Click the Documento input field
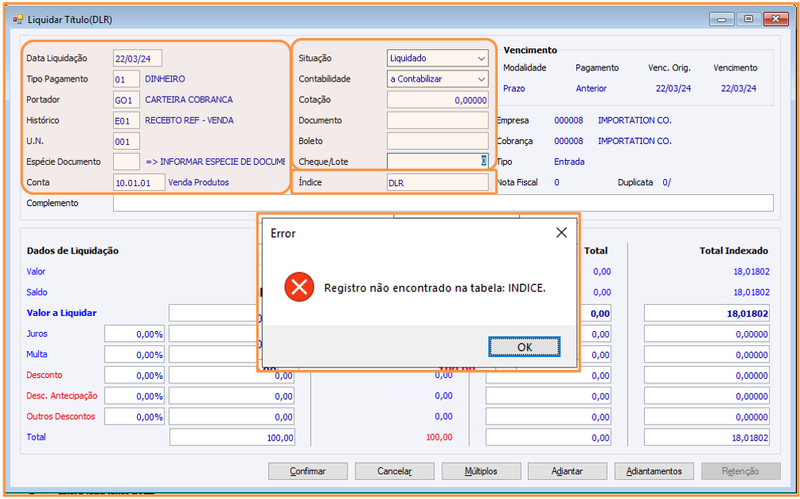800x499 pixels. tap(437, 120)
